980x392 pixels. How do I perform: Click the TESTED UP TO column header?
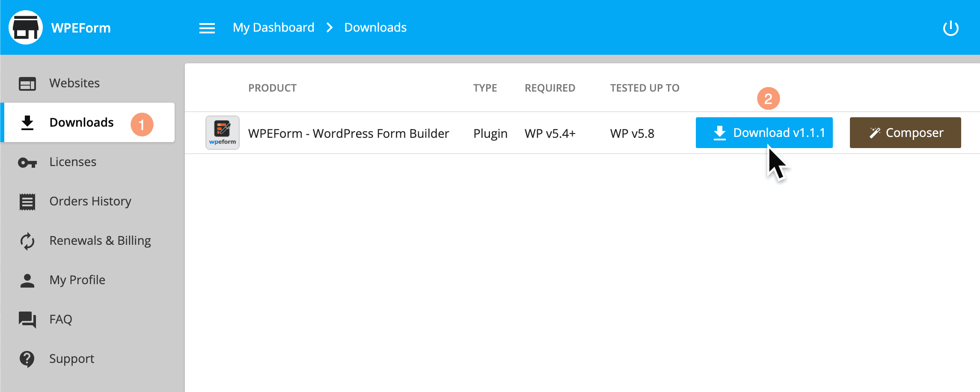click(645, 88)
